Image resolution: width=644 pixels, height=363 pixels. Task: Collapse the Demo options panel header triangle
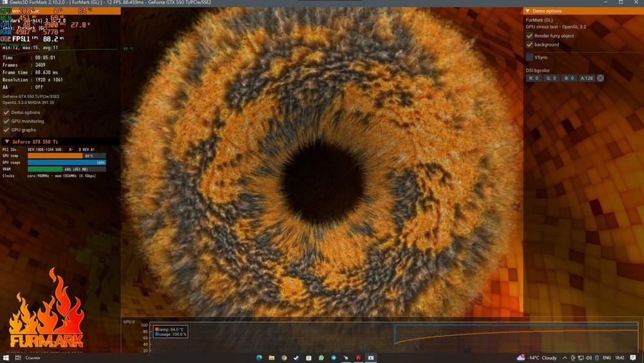coord(528,11)
